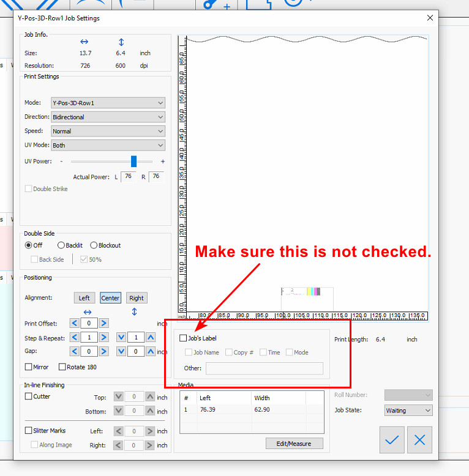Toggle the Mode label checkbox
This screenshot has width=469, height=476.
click(x=290, y=352)
